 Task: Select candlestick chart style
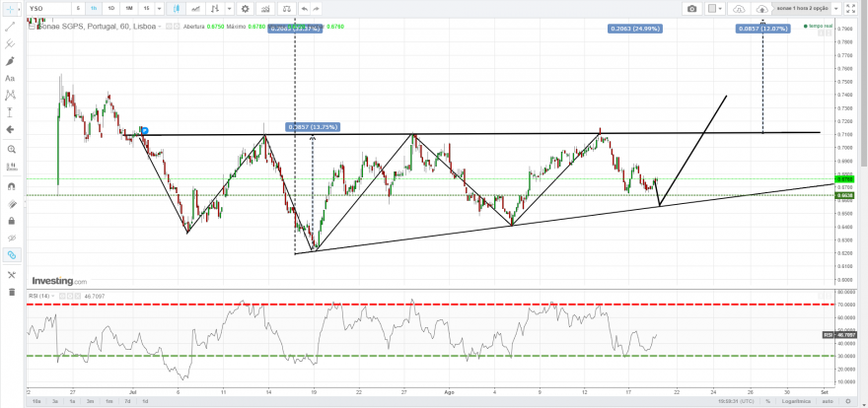[177, 9]
